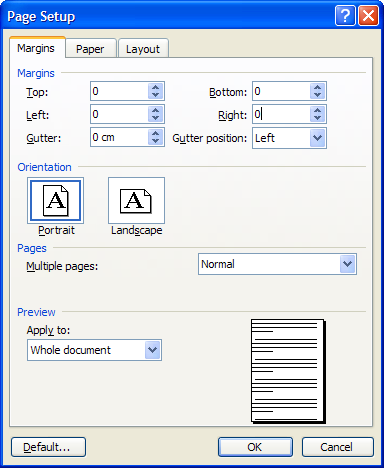Viewport: 384px width, 468px height.
Task: Decrease Top margin with down arrow
Action: (x=155, y=95)
